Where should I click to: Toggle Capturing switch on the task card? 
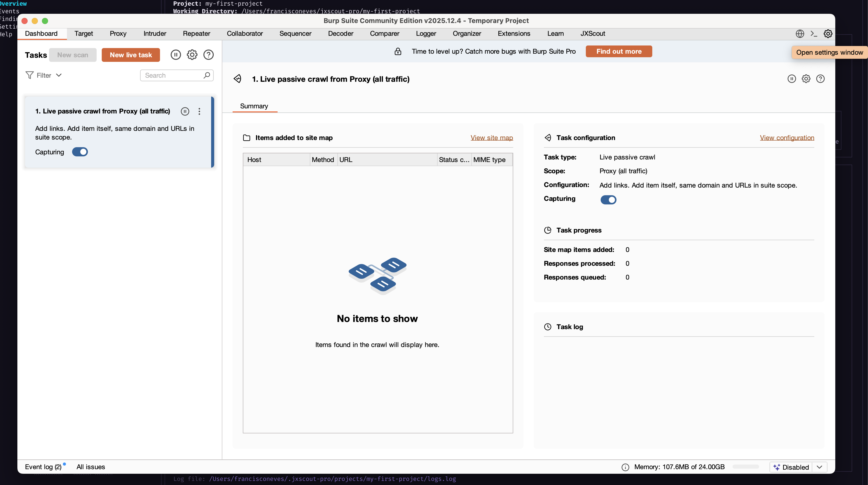coord(80,152)
